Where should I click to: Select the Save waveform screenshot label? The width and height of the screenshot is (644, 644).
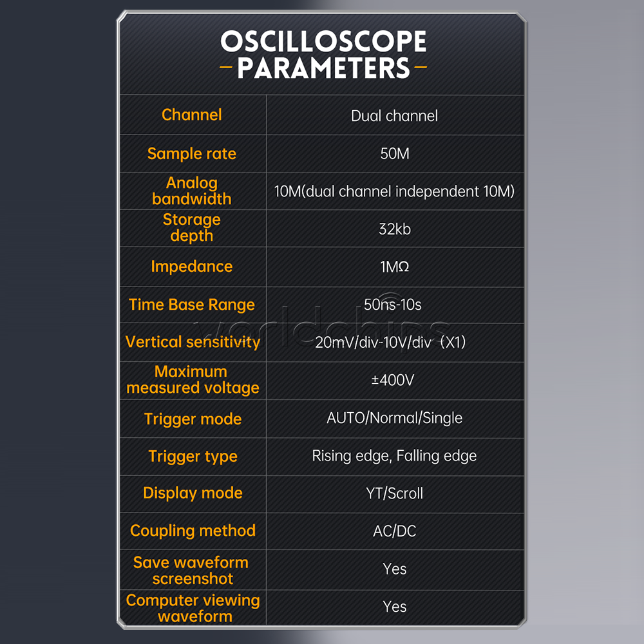(191, 570)
